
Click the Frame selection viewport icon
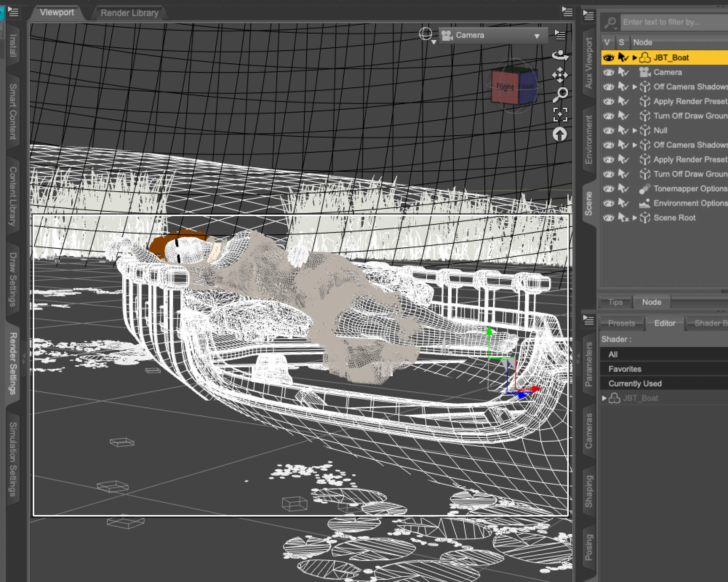click(560, 115)
